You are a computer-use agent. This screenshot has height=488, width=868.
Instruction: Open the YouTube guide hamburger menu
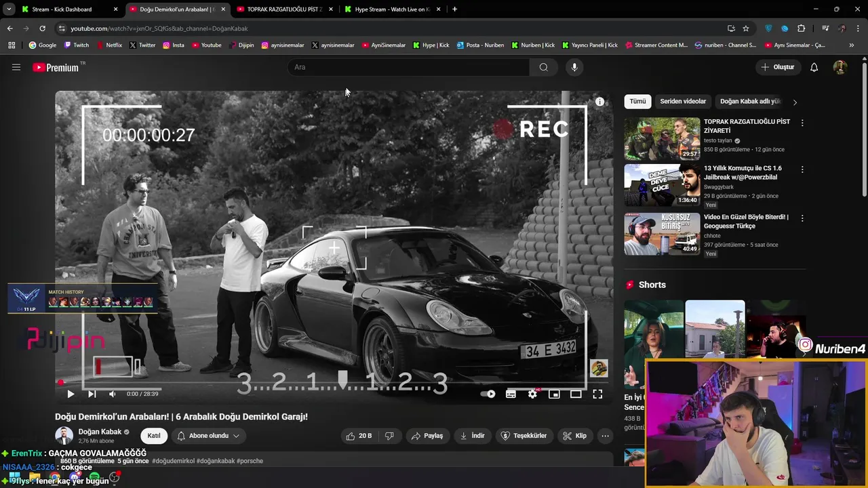pyautogui.click(x=16, y=67)
